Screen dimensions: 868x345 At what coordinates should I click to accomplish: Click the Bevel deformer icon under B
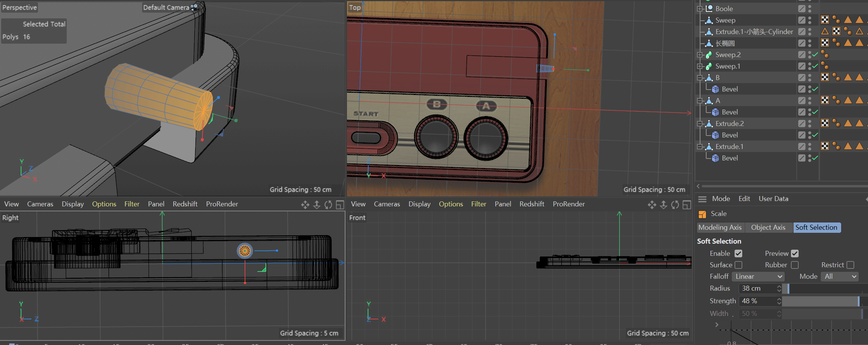point(715,89)
